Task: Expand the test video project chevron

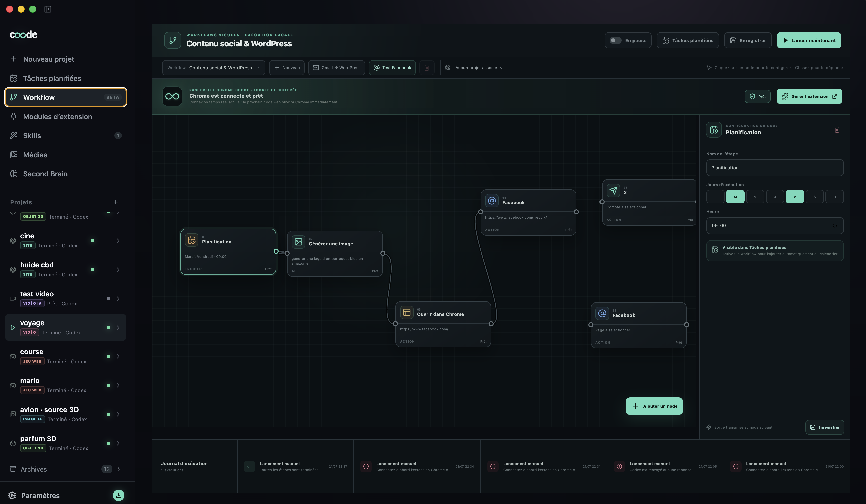Action: pos(118,299)
